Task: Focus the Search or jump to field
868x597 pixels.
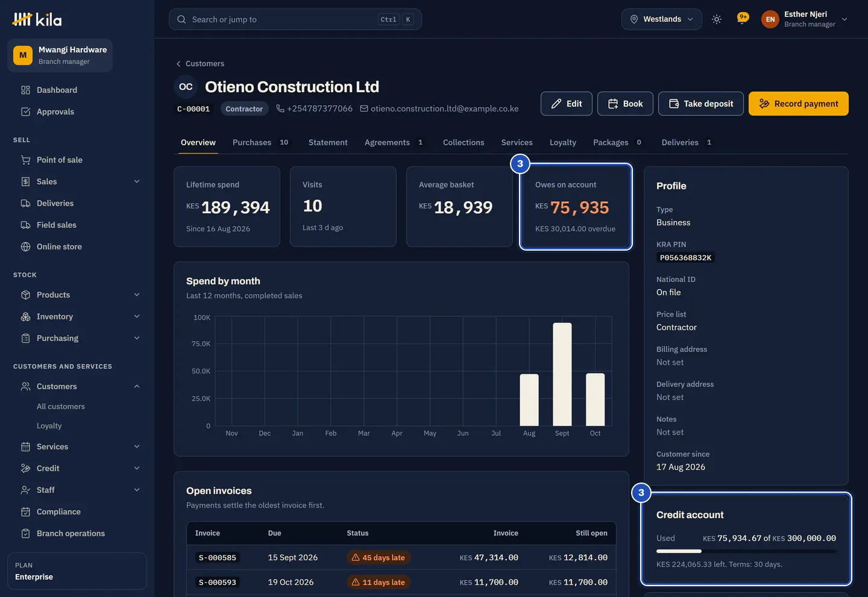Action: click(x=295, y=19)
